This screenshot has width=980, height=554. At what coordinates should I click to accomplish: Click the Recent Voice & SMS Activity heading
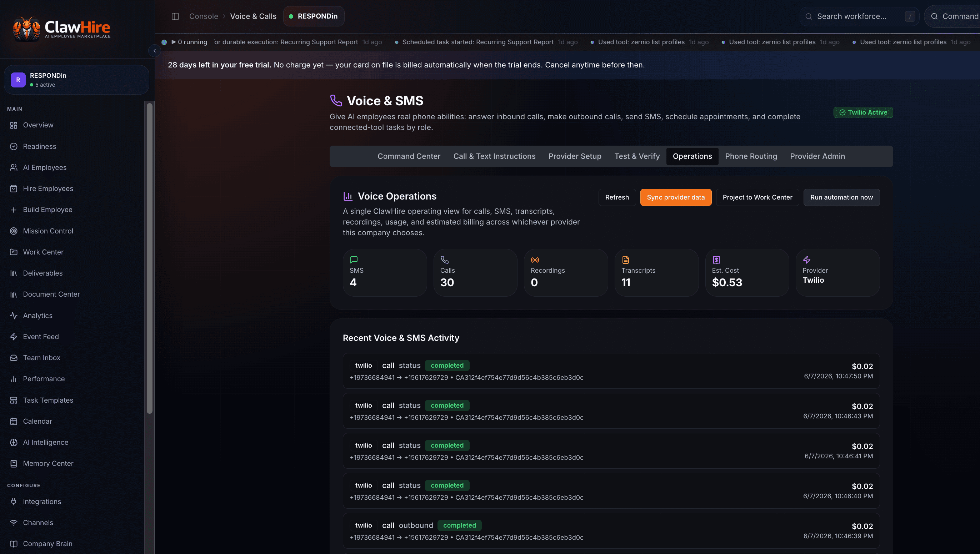click(x=401, y=338)
